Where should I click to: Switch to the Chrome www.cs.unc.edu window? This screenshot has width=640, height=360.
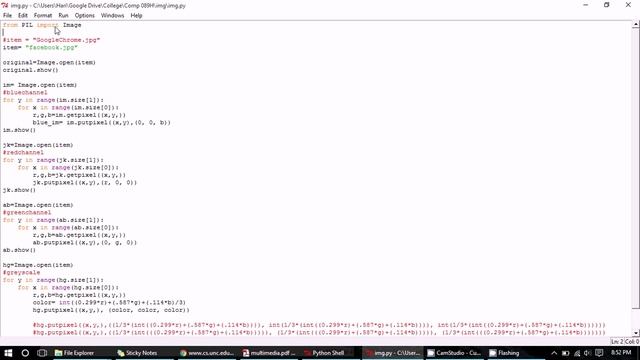coord(208,353)
